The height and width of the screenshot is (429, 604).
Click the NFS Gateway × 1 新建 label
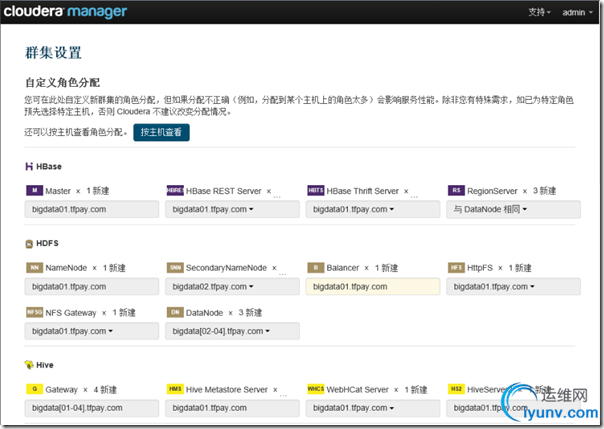(x=91, y=312)
